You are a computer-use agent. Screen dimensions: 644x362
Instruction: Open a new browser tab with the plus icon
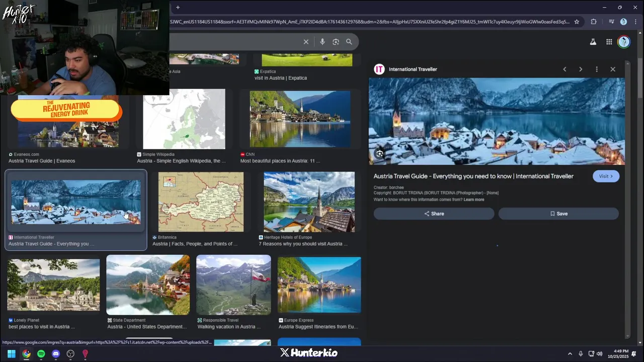click(178, 8)
